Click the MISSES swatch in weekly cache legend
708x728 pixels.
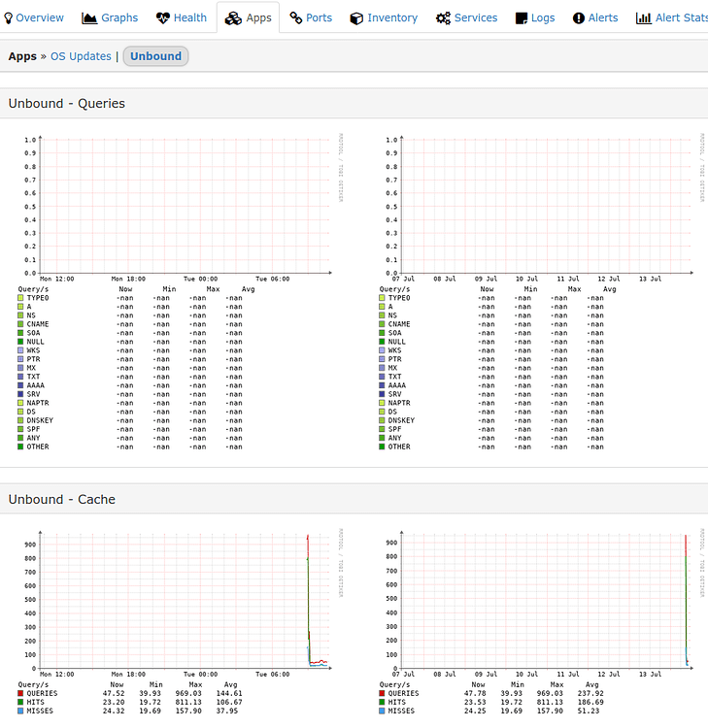point(382,711)
